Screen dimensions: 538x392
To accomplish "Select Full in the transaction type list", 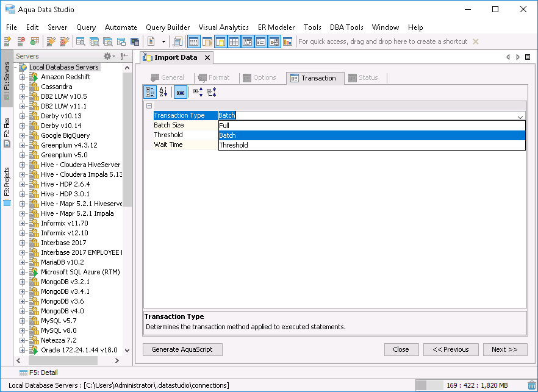I will tap(372, 126).
